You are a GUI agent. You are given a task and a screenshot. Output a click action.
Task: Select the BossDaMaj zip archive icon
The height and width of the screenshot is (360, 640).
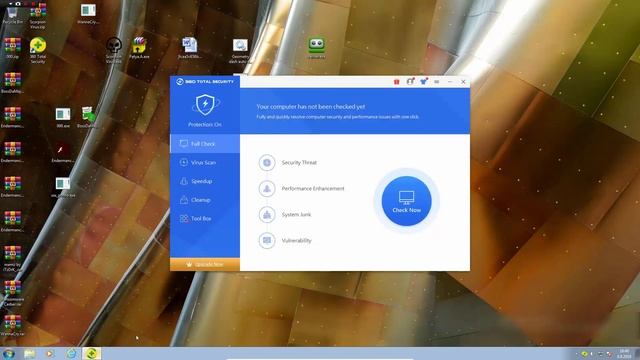pyautogui.click(x=13, y=82)
